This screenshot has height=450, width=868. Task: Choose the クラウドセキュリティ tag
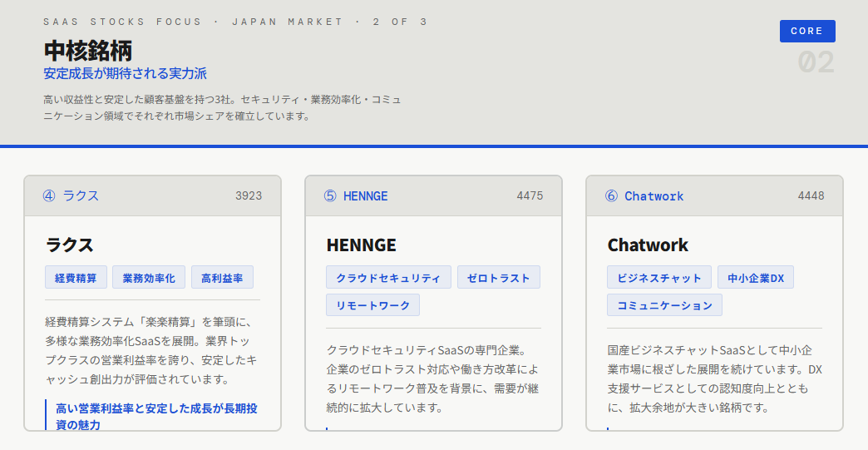pos(388,278)
